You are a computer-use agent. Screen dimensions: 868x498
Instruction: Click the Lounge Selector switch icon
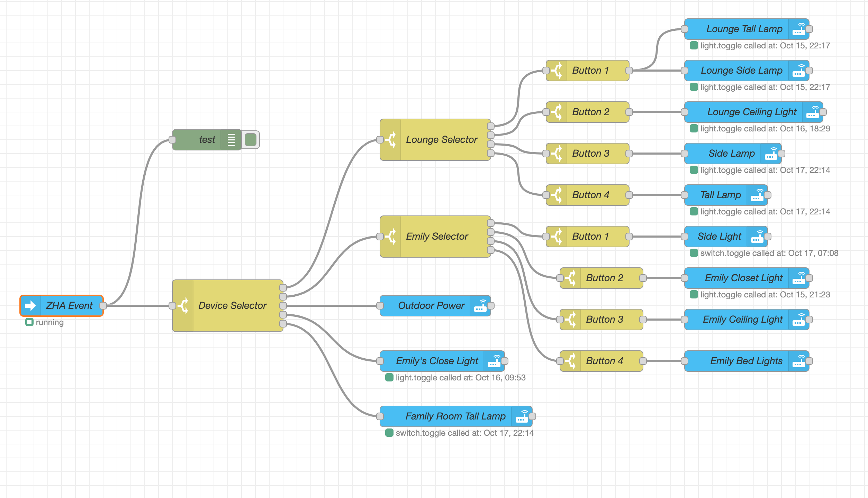(x=391, y=140)
